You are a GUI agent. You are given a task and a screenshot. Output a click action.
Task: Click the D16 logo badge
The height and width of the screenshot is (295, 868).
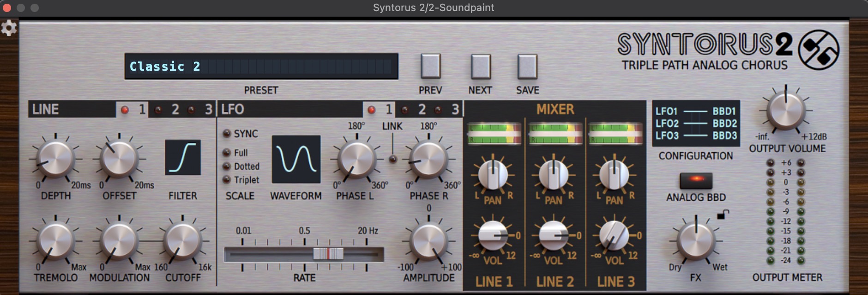point(819,50)
